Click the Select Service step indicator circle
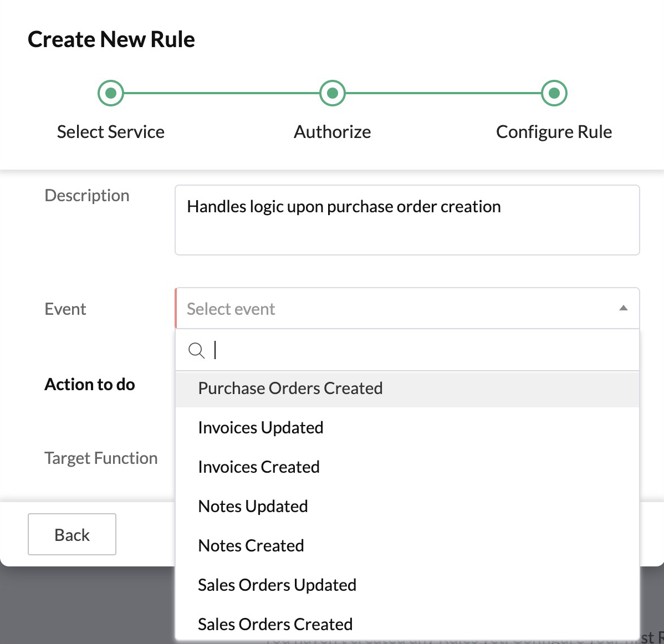Image resolution: width=664 pixels, height=644 pixels. point(110,93)
